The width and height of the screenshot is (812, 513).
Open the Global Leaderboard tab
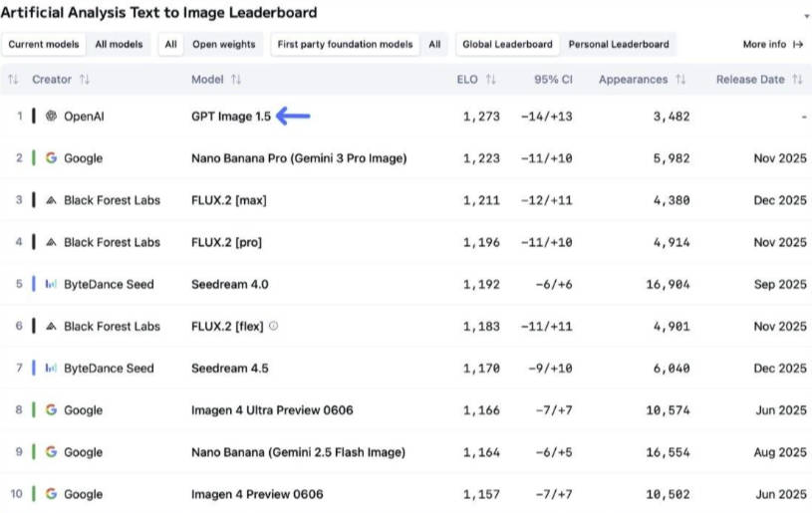[507, 45]
